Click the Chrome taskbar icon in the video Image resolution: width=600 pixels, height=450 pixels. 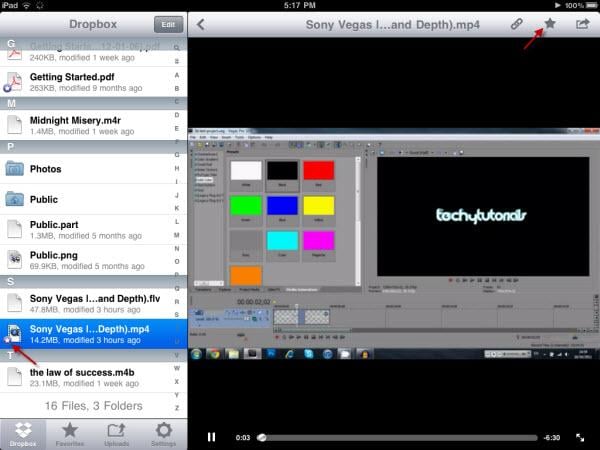pos(215,354)
